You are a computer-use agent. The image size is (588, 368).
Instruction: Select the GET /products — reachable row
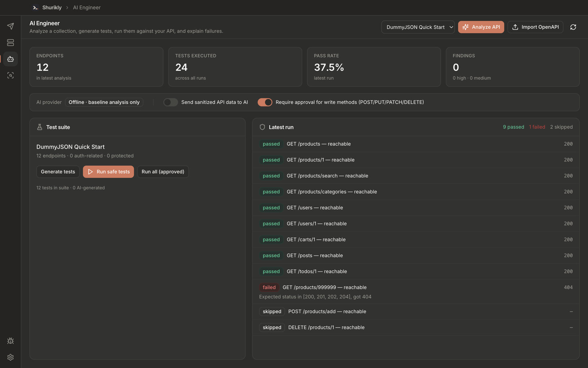[416, 144]
